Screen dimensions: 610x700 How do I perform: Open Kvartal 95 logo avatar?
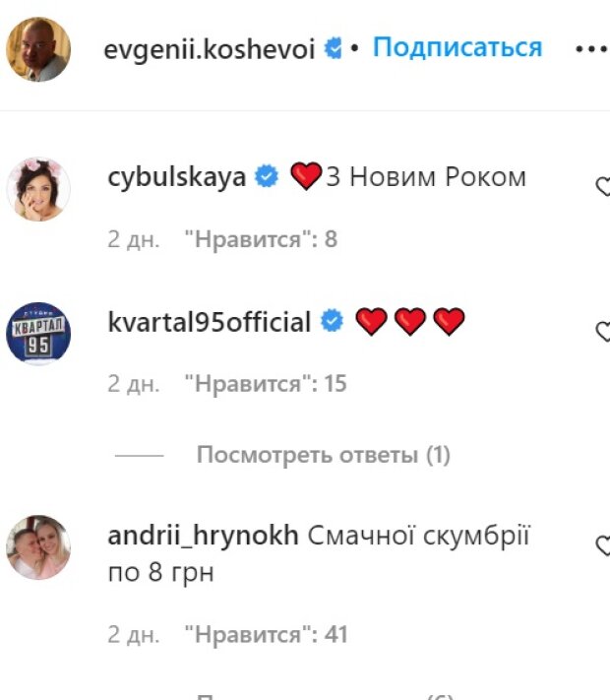point(38,334)
